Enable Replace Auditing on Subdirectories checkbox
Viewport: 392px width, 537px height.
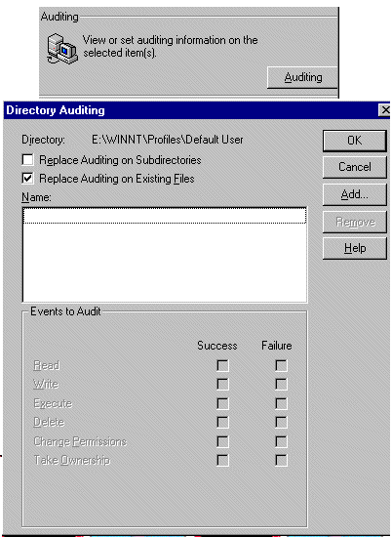(x=27, y=160)
